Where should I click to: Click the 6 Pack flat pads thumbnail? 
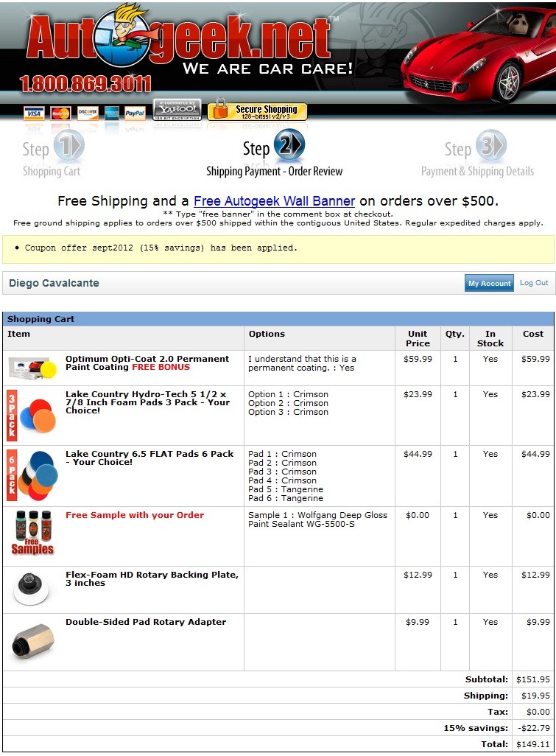[x=32, y=475]
